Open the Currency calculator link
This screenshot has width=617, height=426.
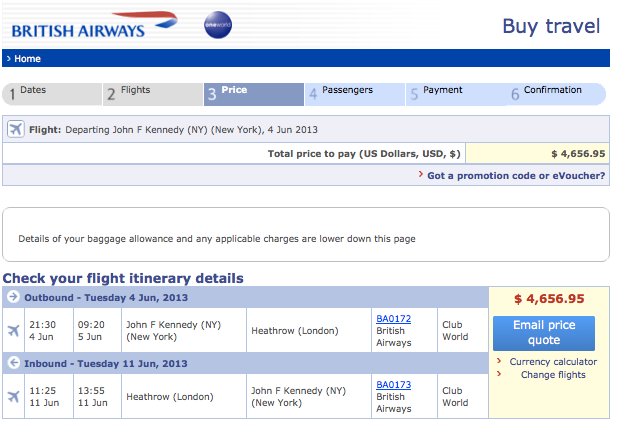point(552,362)
